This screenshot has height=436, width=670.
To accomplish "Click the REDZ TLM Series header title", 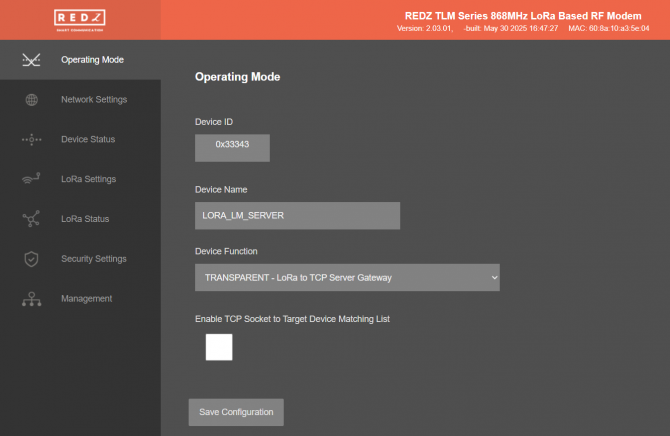I will click(x=523, y=16).
